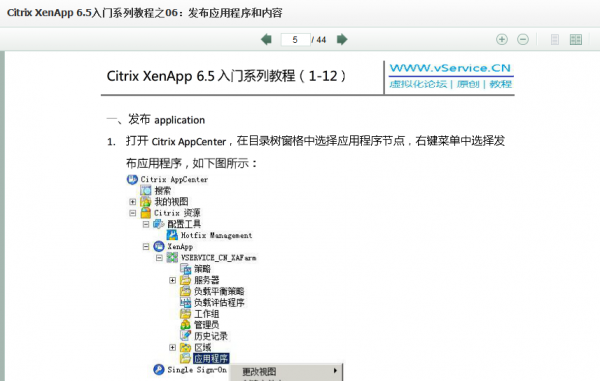
Task: Open the 更改视图 submenu arrow
Action: [x=335, y=371]
